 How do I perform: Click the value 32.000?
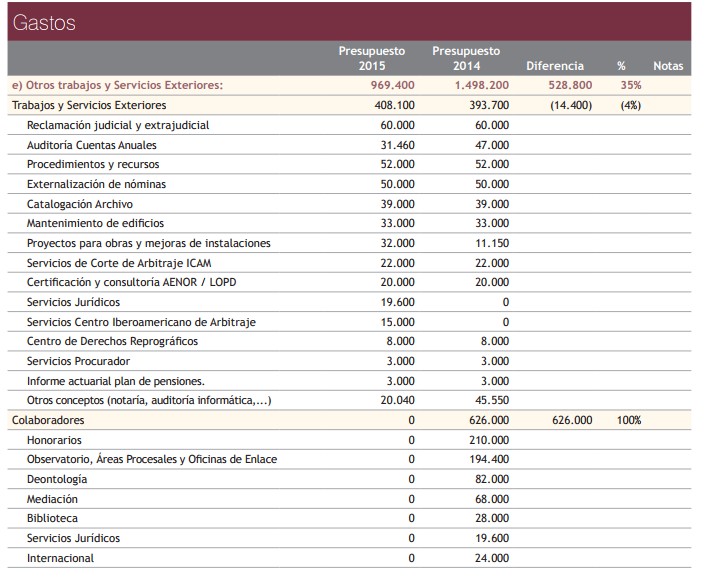point(397,243)
